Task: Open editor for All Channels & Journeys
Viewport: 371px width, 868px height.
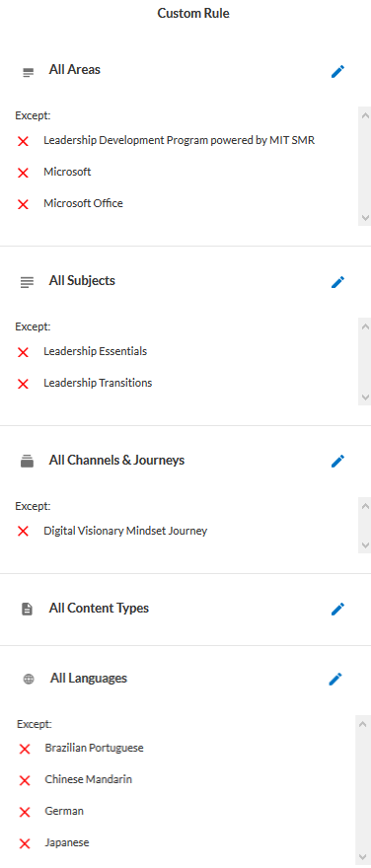Action: pyautogui.click(x=337, y=462)
